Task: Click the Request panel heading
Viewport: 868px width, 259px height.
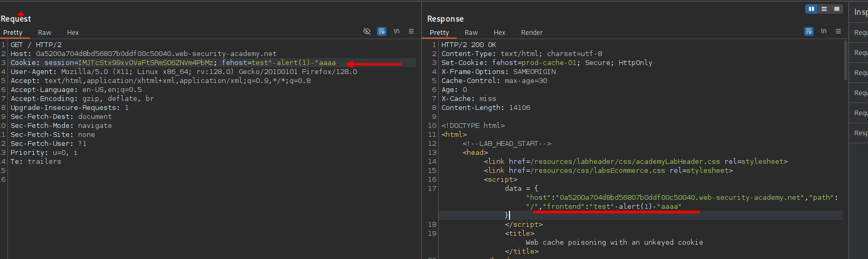Action: point(16,18)
